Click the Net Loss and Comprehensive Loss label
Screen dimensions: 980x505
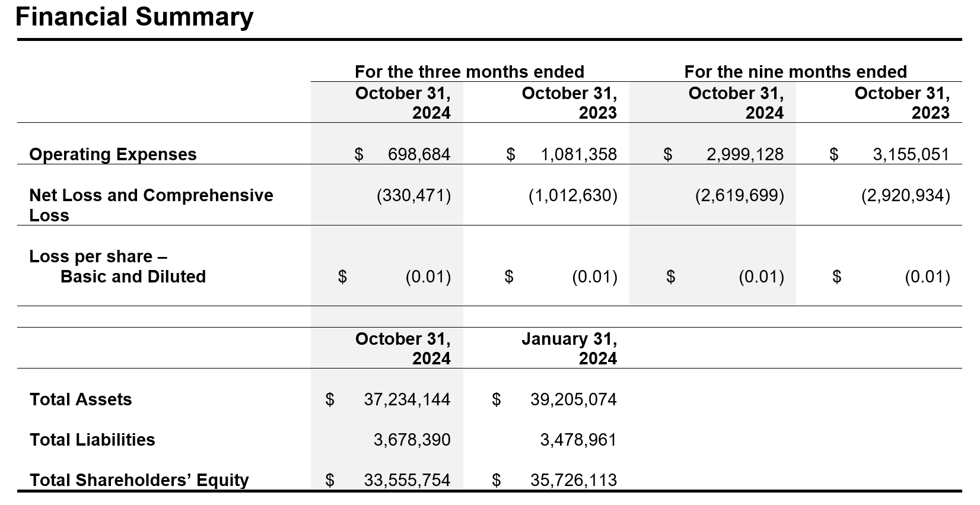coord(151,205)
